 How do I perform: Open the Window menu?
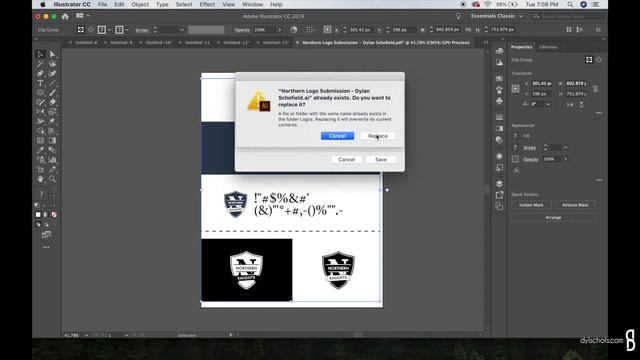pyautogui.click(x=252, y=4)
